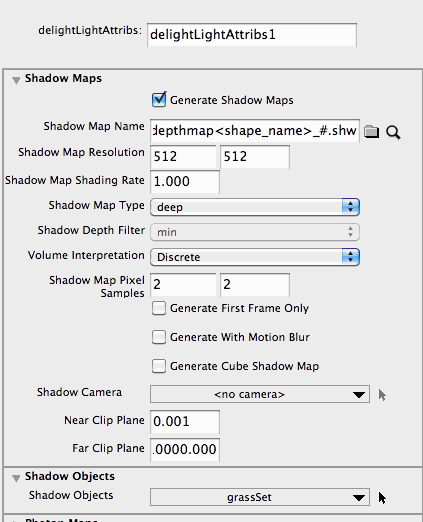The image size is (423, 522).
Task: Click the Far Clip Plane label
Action: [108, 448]
